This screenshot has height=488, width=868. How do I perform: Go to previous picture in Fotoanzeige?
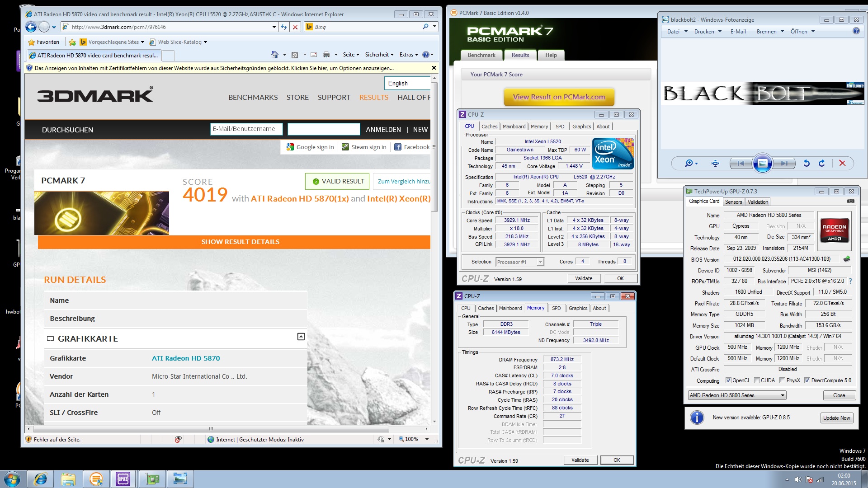click(741, 163)
